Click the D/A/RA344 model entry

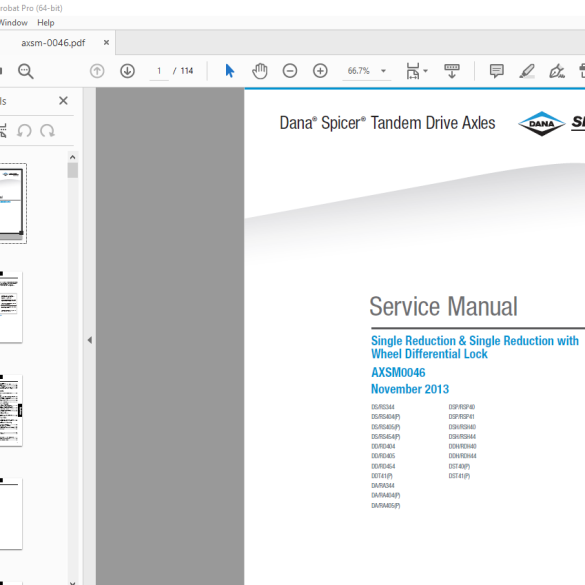(383, 486)
